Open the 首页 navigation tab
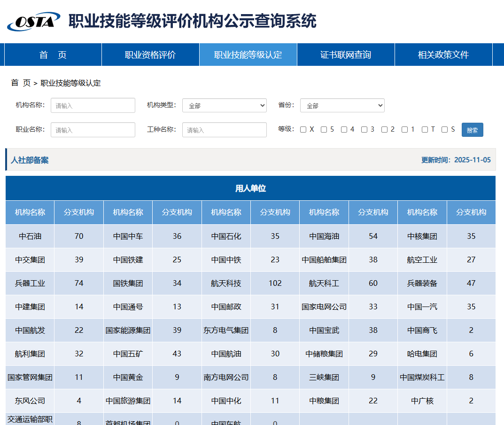504x425 pixels. 53,55
